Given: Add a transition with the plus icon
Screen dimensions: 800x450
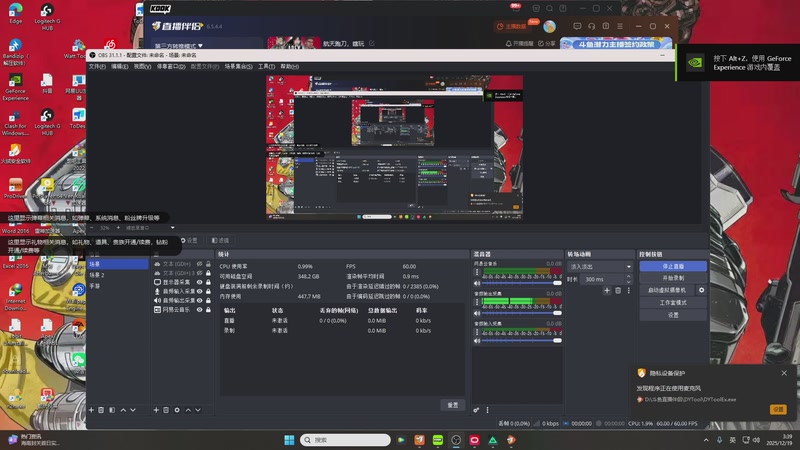Looking at the screenshot, I should 607,290.
